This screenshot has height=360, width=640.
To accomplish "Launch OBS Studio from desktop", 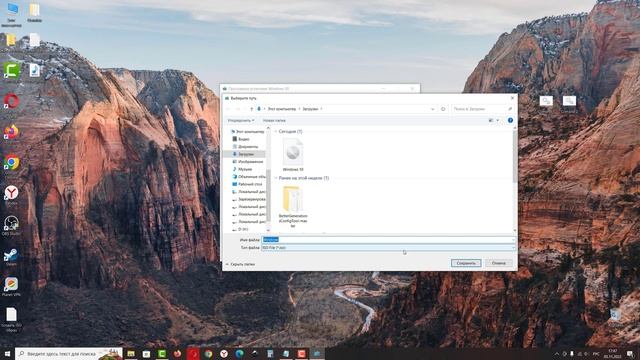I will [11, 225].
